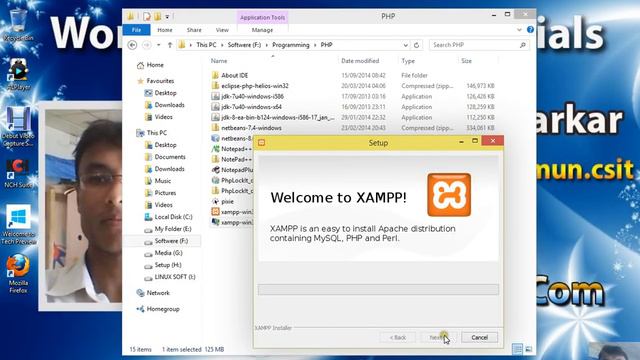Open Local Disk (C:) drive
Image resolution: width=640 pixels, height=360 pixels.
[169, 217]
